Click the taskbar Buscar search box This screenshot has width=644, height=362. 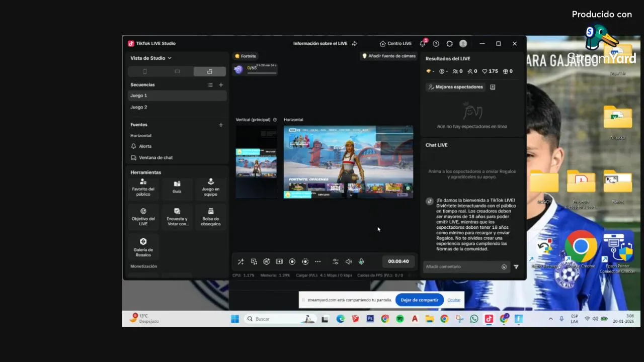280,319
